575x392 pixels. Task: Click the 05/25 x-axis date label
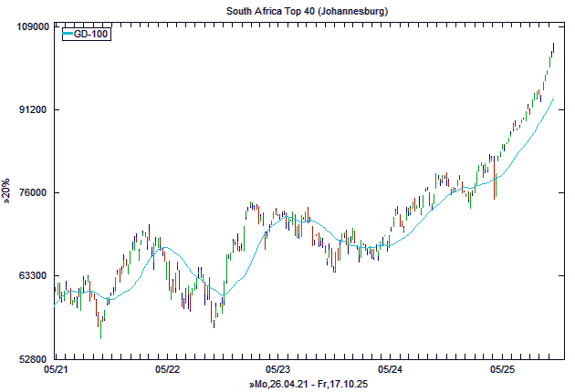[x=501, y=370]
